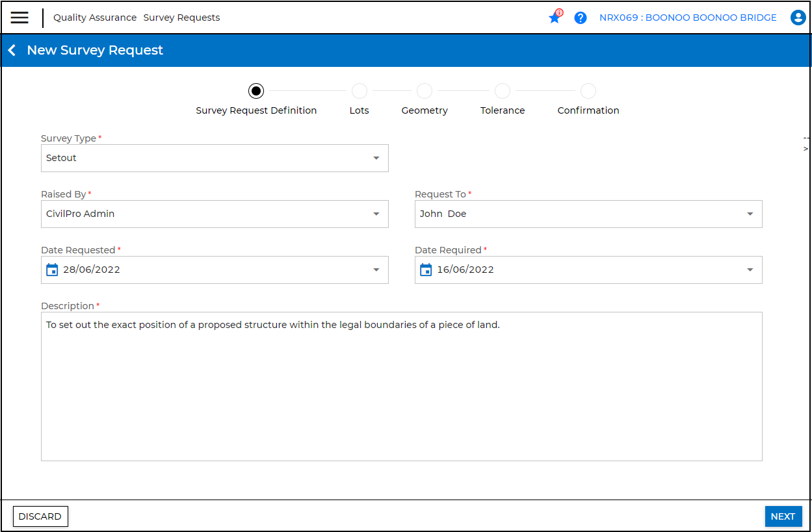Jump to the Tolerance step
This screenshot has height=532, width=812.
502,91
